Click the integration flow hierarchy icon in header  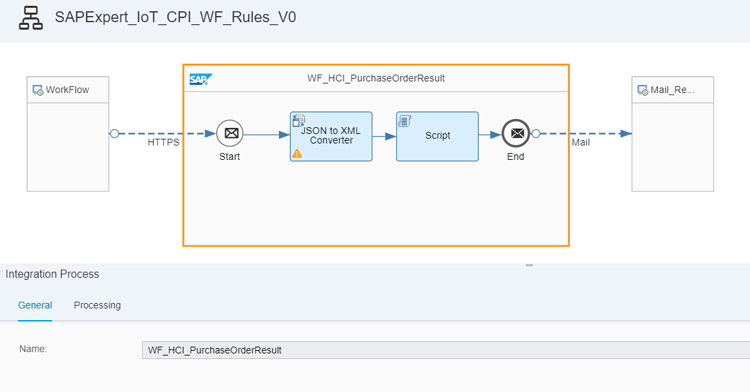coord(31,18)
